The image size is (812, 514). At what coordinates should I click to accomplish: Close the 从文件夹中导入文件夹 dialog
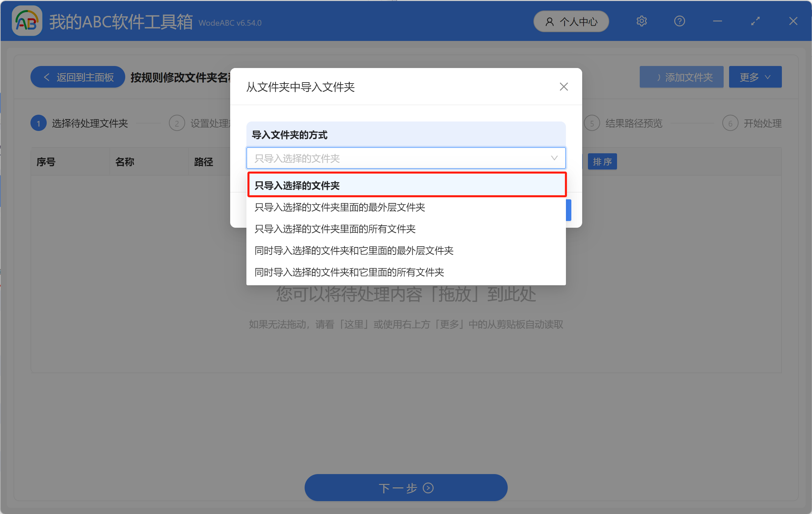tap(563, 87)
